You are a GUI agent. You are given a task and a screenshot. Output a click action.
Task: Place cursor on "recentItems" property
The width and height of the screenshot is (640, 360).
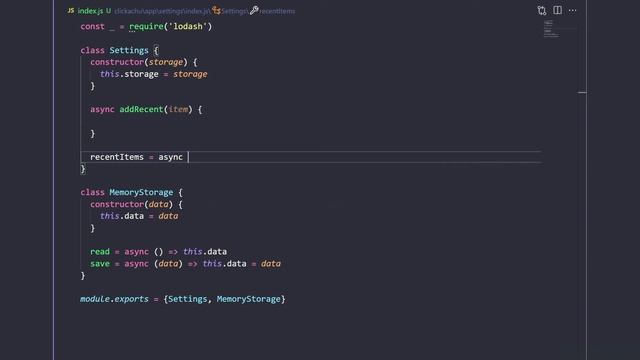click(x=117, y=157)
